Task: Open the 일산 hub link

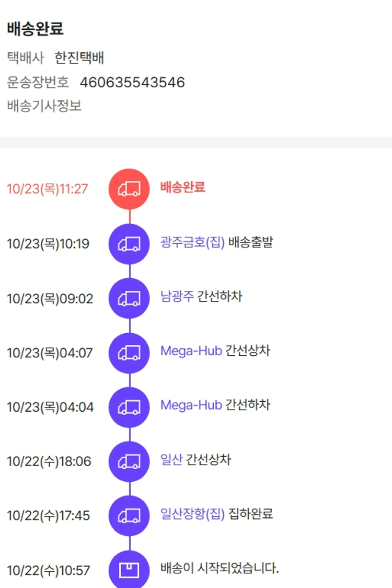Action: tap(171, 460)
